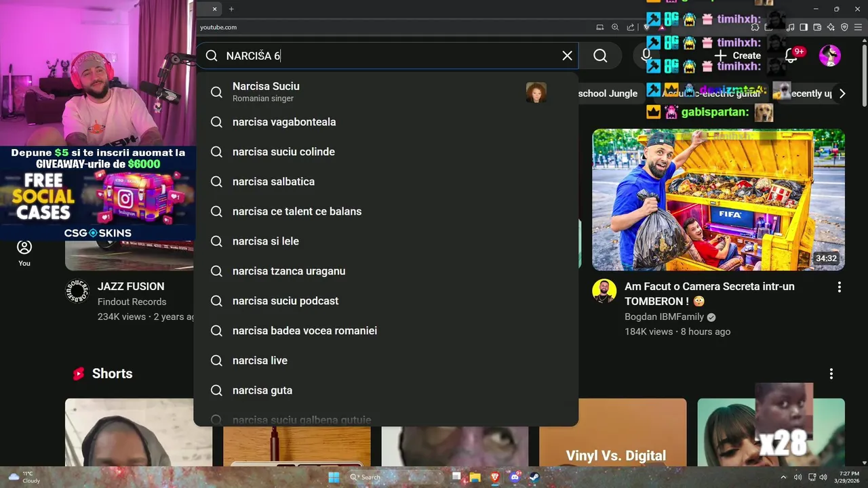Screen dimensions: 868x488
Task: Choose the suggestion narcisa guta
Action: pyautogui.click(x=386, y=390)
